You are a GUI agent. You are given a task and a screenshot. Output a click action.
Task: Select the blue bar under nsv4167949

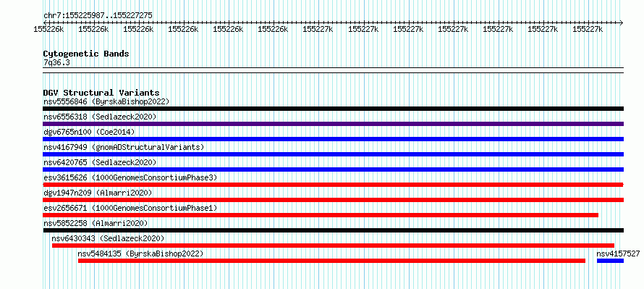(x=333, y=154)
